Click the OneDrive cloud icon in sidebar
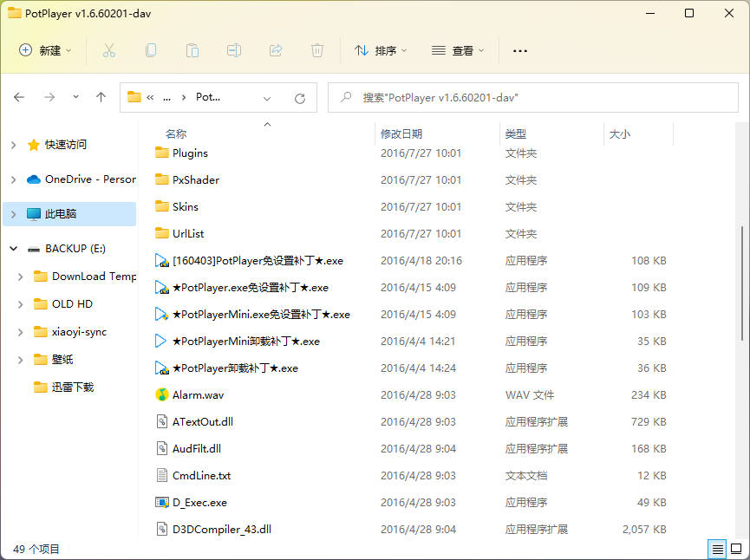The height and width of the screenshot is (560, 750). [x=34, y=179]
